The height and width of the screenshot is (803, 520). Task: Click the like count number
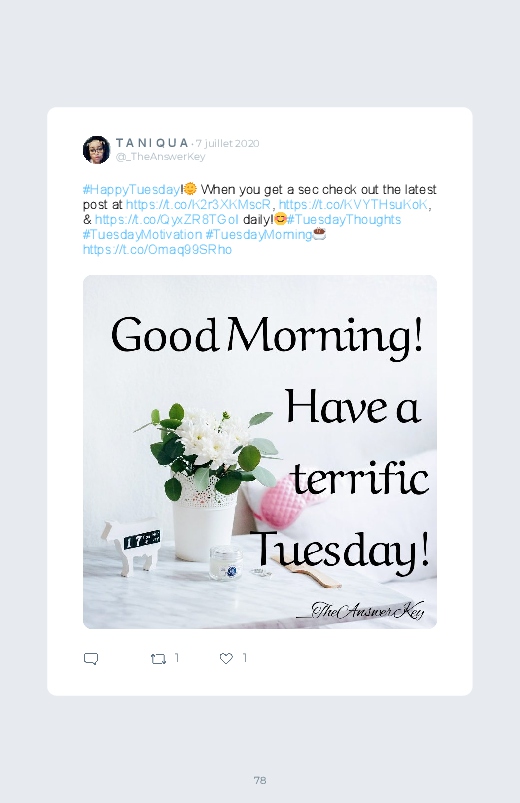245,658
